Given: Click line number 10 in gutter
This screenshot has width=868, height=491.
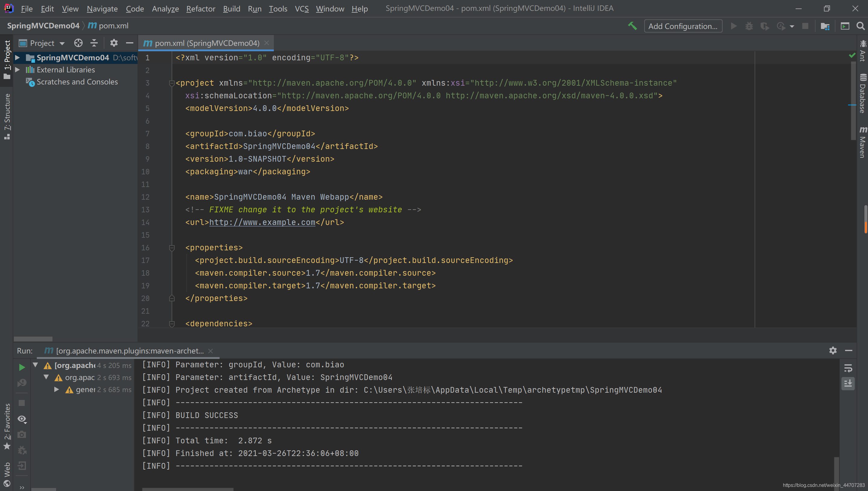Looking at the screenshot, I should click(x=145, y=172).
